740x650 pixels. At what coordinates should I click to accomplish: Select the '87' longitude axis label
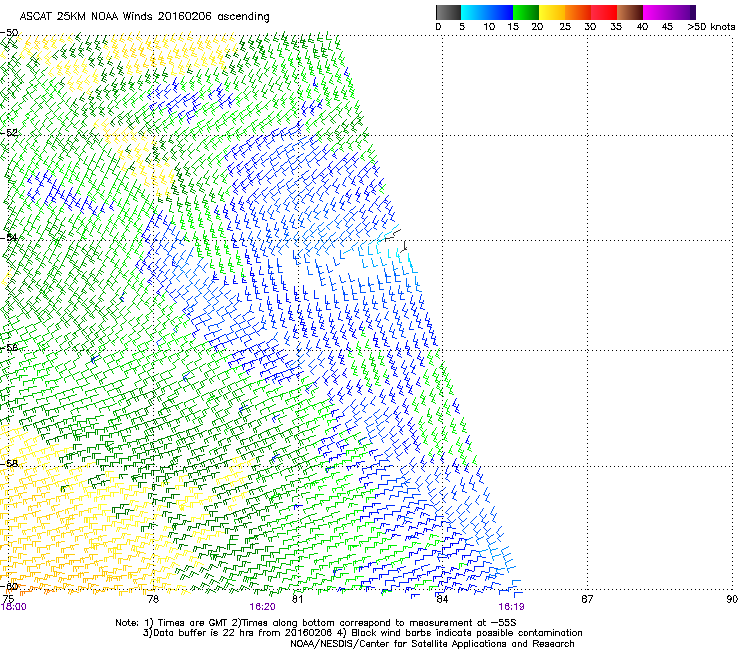pyautogui.click(x=587, y=599)
